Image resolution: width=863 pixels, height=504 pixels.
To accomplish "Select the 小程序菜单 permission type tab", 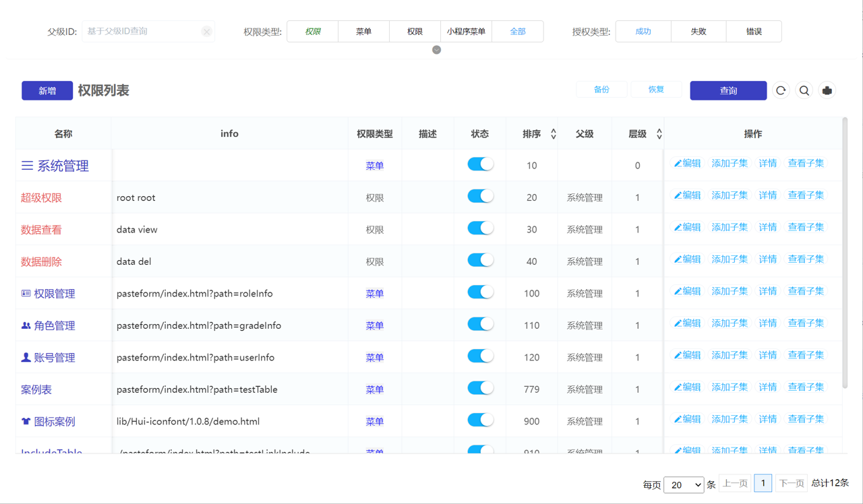I will pos(466,32).
